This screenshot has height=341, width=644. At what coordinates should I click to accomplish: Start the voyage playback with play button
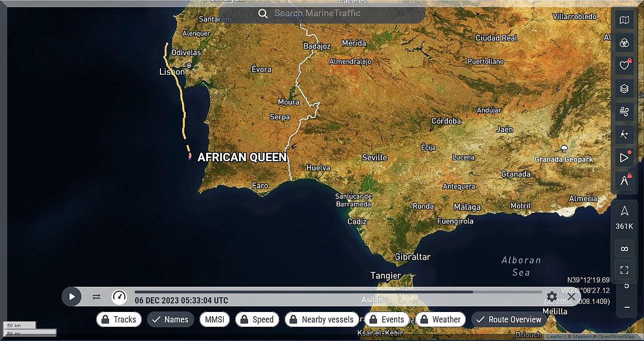click(x=72, y=297)
